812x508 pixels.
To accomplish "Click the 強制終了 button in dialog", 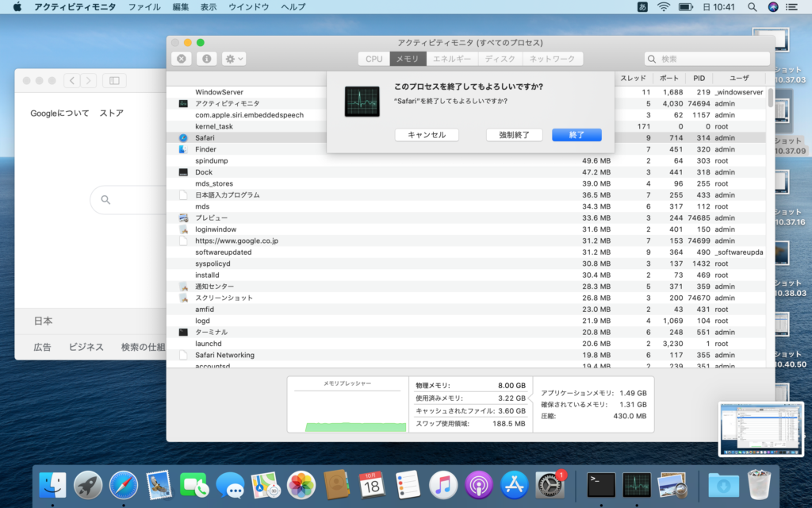I will (514, 135).
